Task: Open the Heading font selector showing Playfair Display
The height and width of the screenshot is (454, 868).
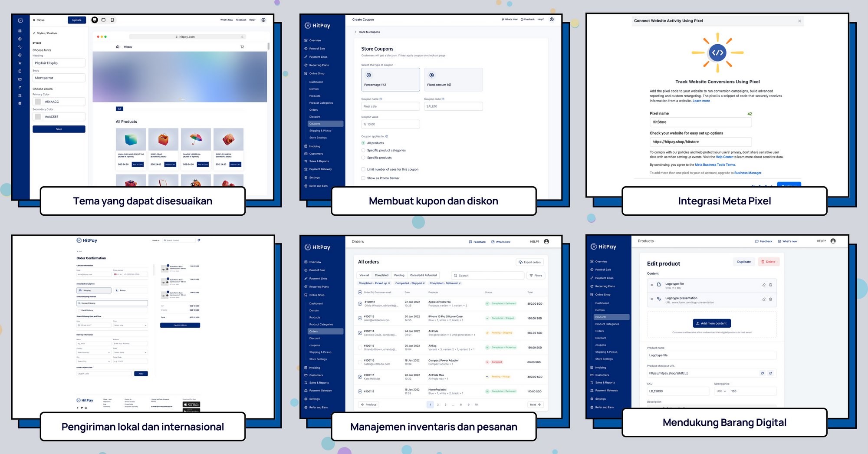Action: click(x=59, y=63)
